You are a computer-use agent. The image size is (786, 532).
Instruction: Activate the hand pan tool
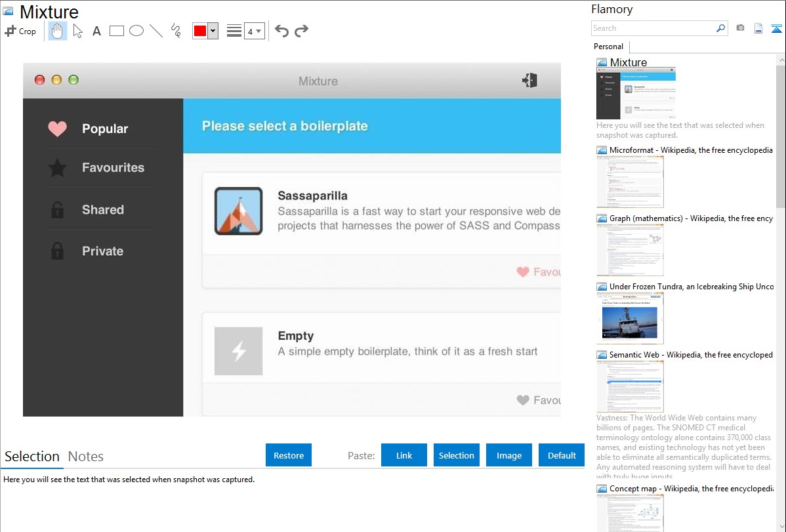coord(57,31)
